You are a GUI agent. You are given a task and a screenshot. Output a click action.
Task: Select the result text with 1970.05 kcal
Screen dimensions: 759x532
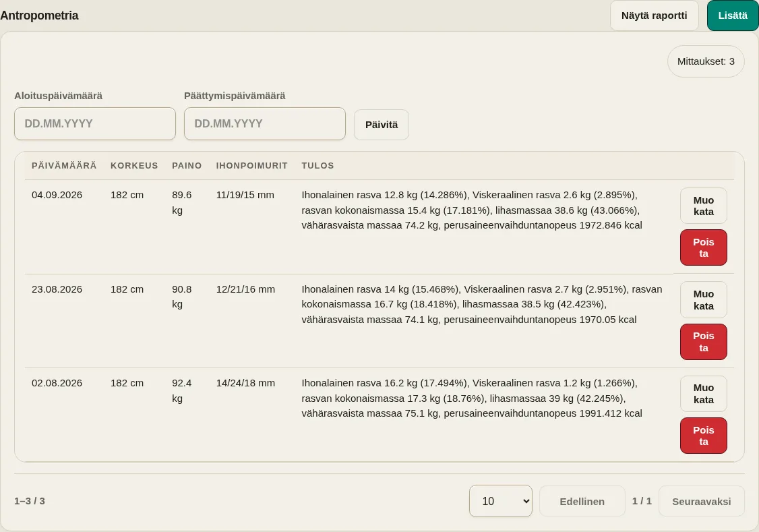pos(482,305)
